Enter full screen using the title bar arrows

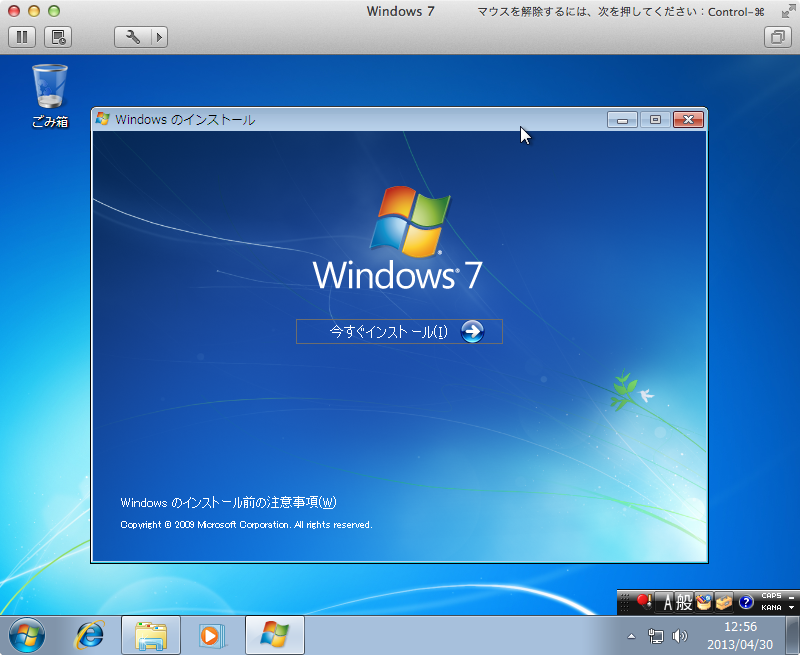click(x=788, y=12)
